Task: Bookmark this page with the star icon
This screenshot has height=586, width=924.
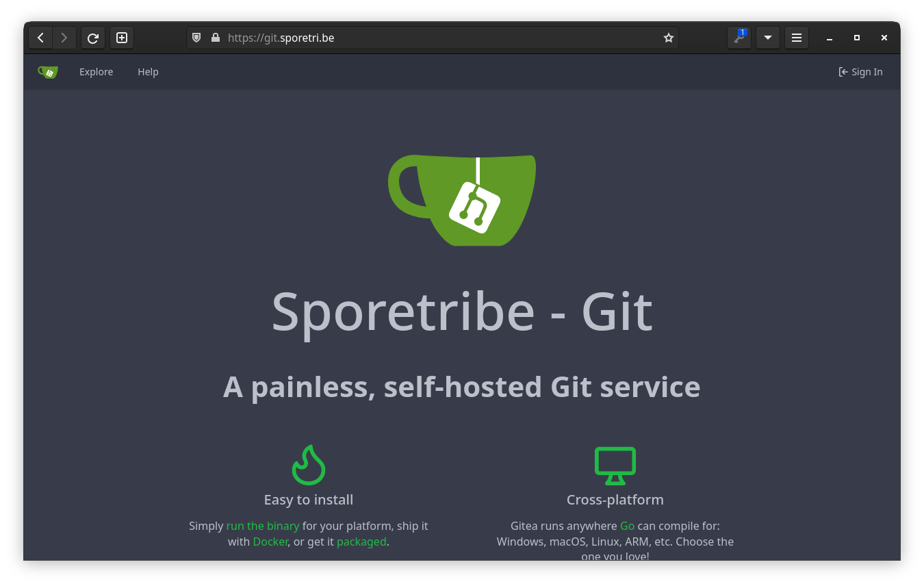Action: click(669, 38)
